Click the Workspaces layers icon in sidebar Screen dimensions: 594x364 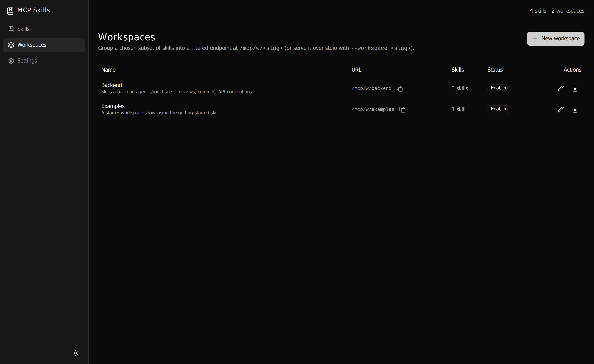coord(11,45)
